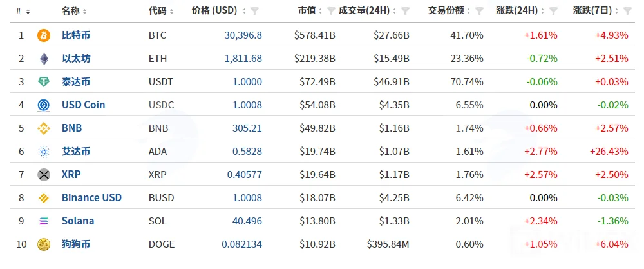Click the XRP logo icon
Screen dimensions: 644x269
point(44,175)
